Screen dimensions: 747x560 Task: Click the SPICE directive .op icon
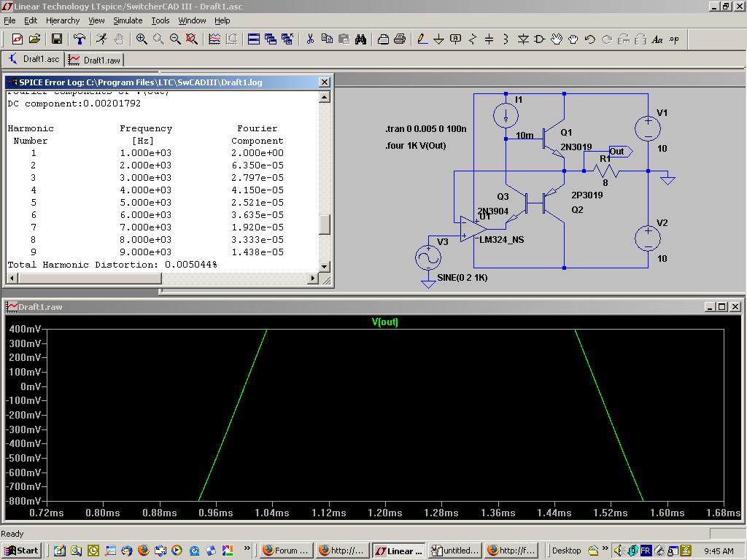674,39
